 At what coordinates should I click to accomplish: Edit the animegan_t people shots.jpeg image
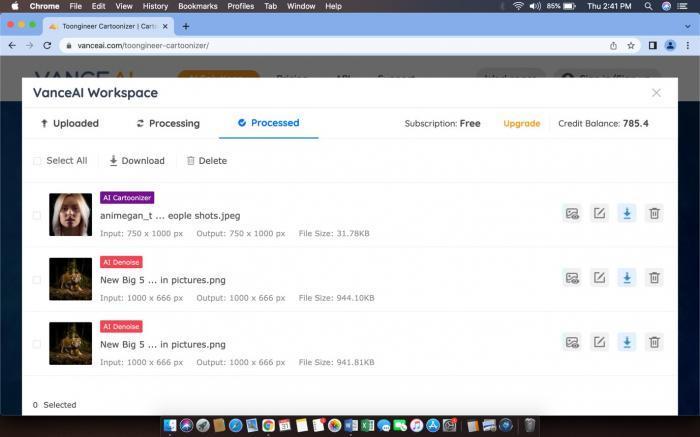tap(599, 213)
